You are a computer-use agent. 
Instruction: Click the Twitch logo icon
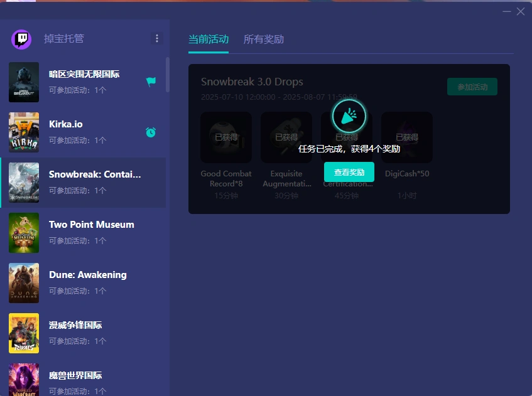pyautogui.click(x=23, y=38)
